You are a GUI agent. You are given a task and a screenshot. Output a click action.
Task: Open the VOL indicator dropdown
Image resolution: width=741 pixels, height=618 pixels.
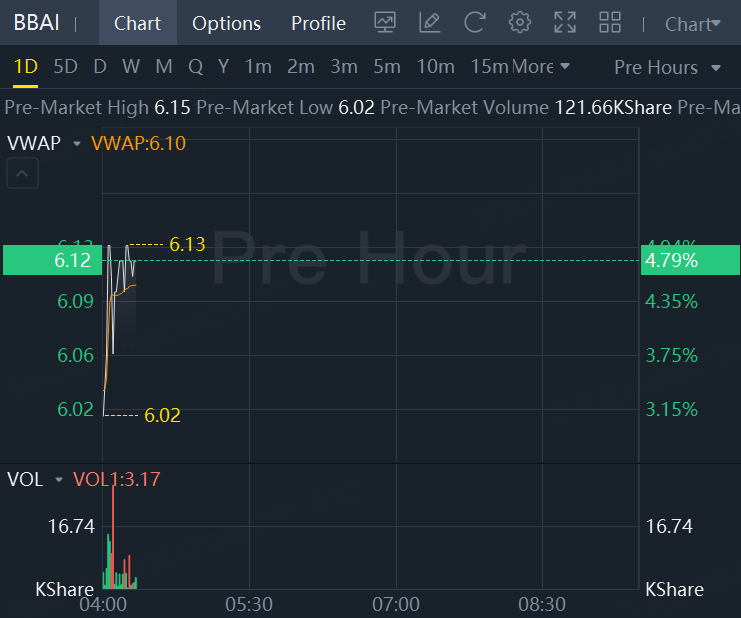tap(59, 480)
